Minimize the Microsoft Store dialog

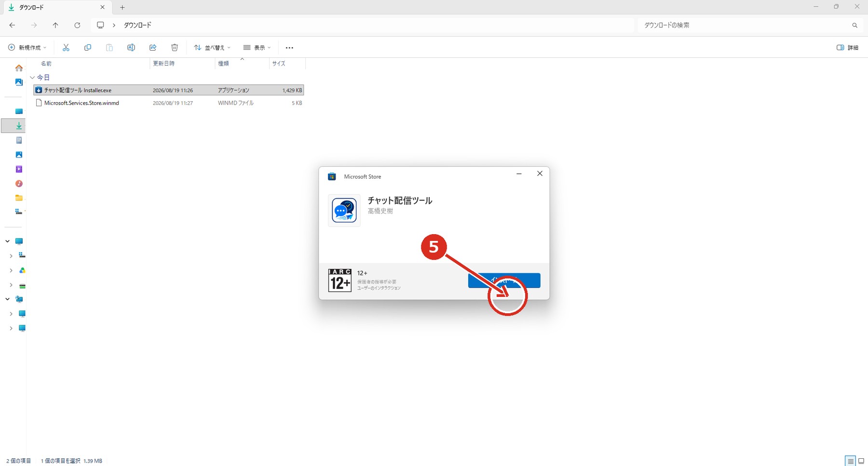point(519,173)
